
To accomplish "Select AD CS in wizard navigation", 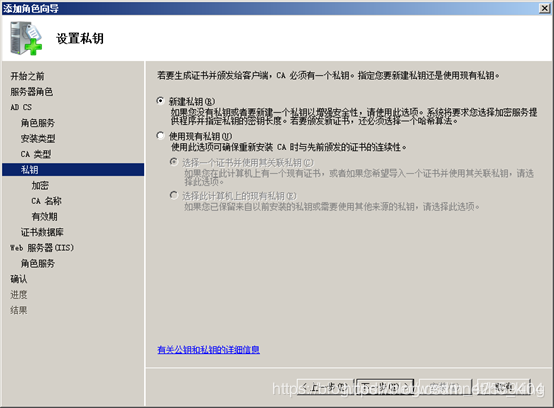I will coord(21,107).
